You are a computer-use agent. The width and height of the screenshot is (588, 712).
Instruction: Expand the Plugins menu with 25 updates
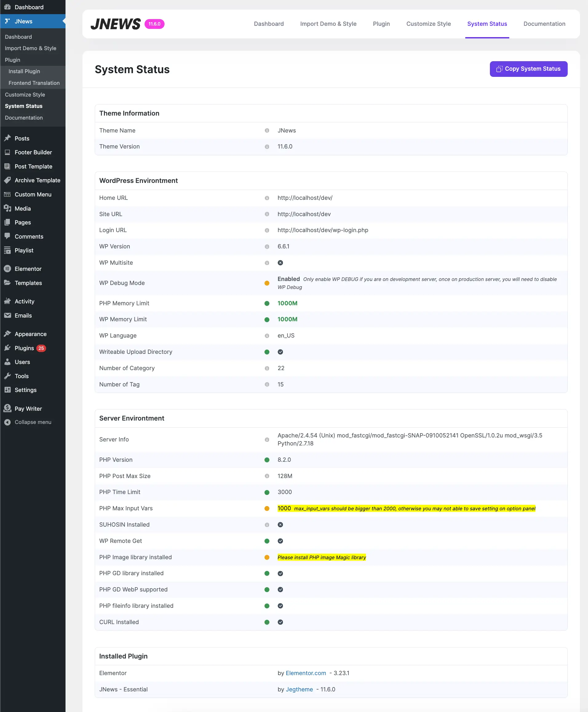coord(24,348)
